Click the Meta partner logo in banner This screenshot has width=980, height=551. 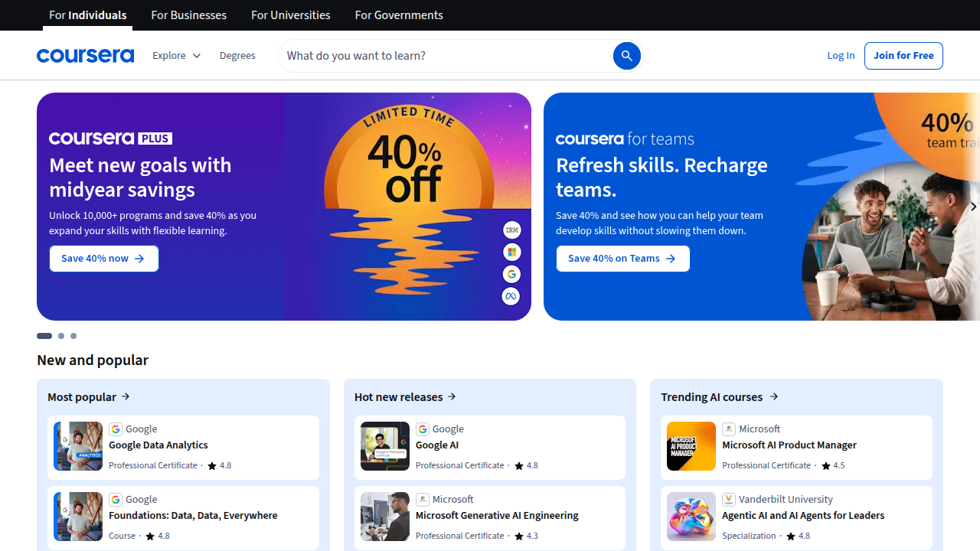pyautogui.click(x=511, y=296)
